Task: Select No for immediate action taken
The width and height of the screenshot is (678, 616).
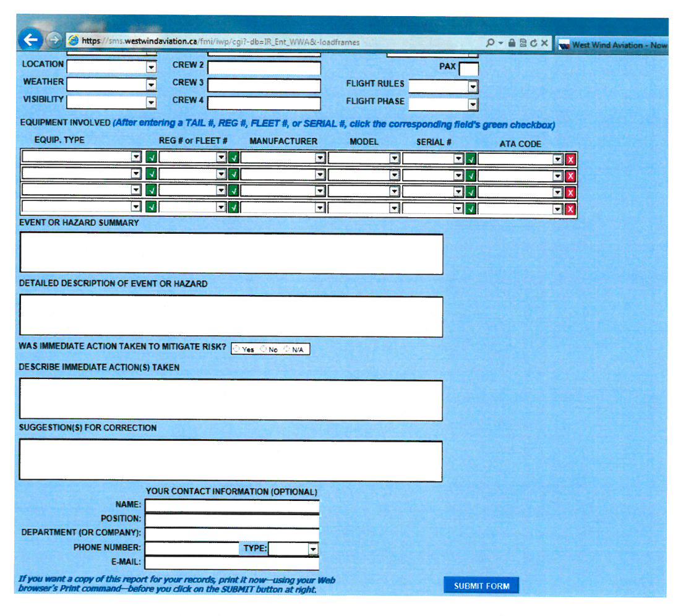Action: click(264, 349)
